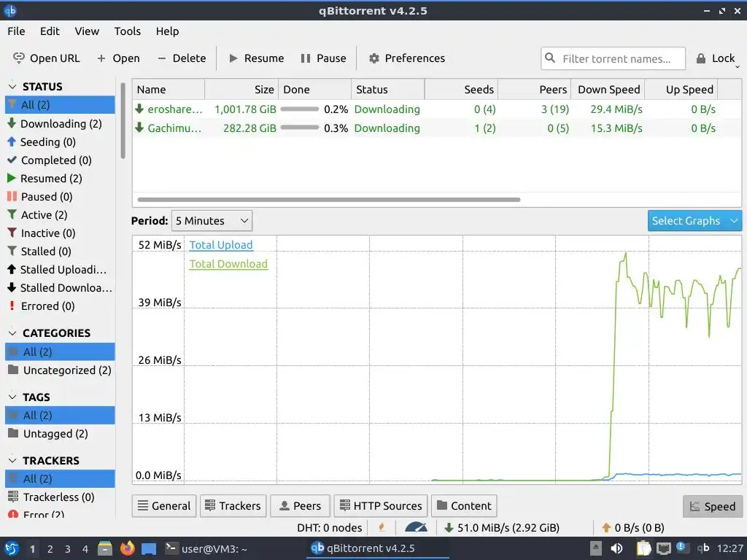747x560 pixels.
Task: Click the Gachimu torrent progress bar
Action: (x=300, y=128)
